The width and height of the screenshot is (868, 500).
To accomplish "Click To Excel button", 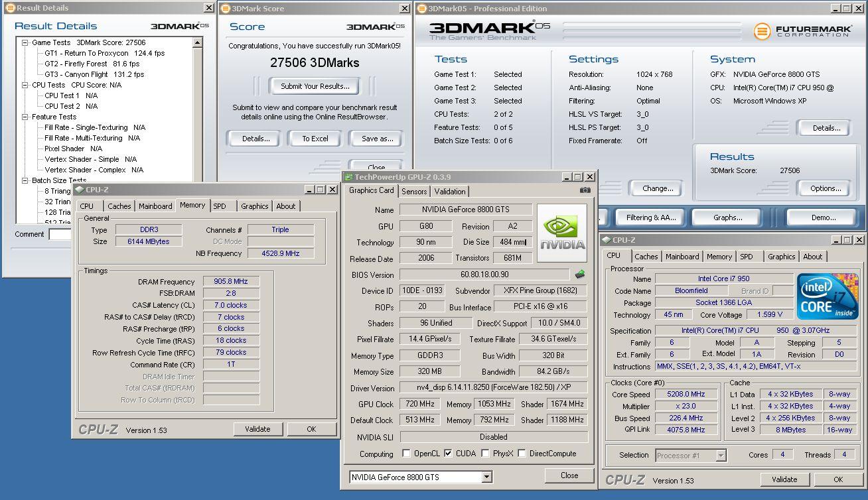I will pos(315,139).
